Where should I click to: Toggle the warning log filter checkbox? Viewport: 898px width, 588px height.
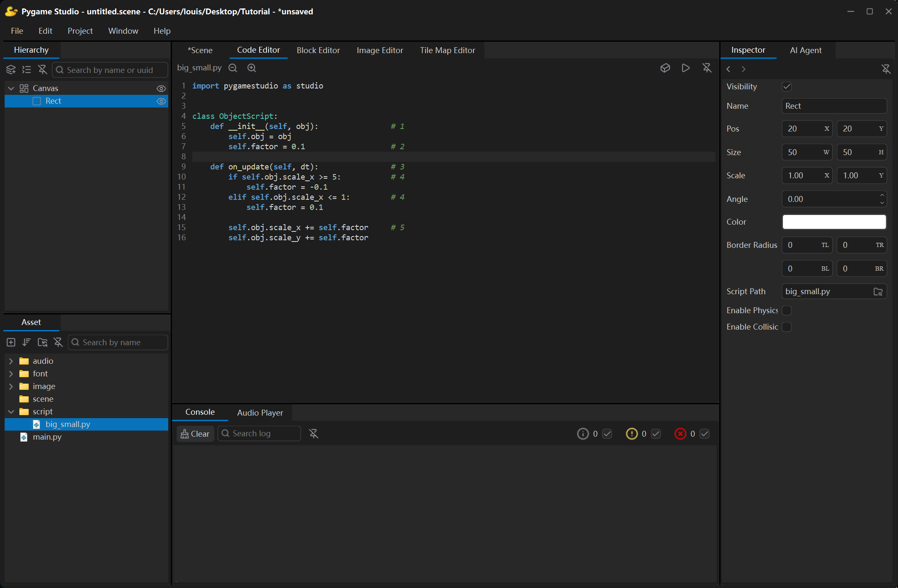click(656, 434)
